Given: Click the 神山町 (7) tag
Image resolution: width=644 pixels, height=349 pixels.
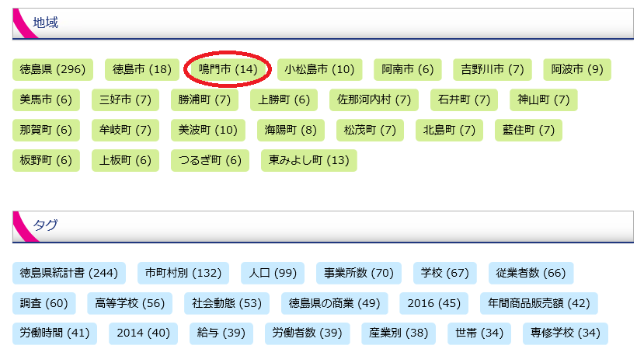Looking at the screenshot, I should tap(543, 100).
